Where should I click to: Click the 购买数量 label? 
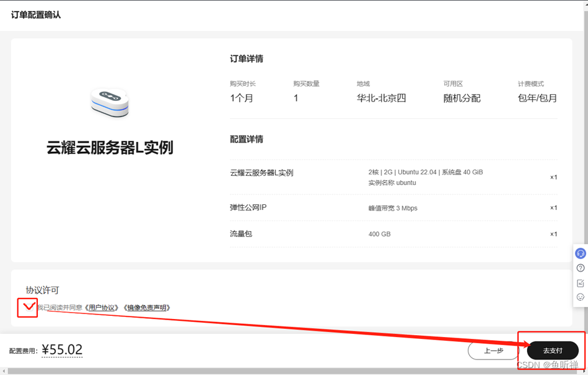click(x=306, y=83)
